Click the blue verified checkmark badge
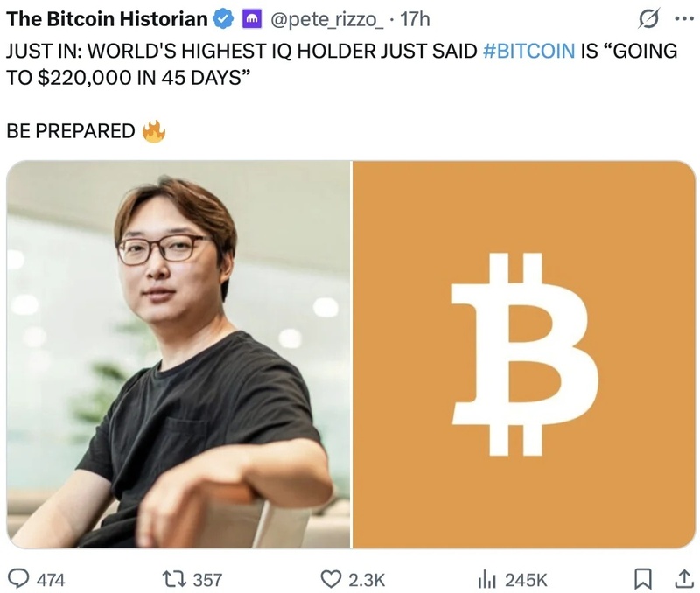700x593 pixels. point(224,19)
